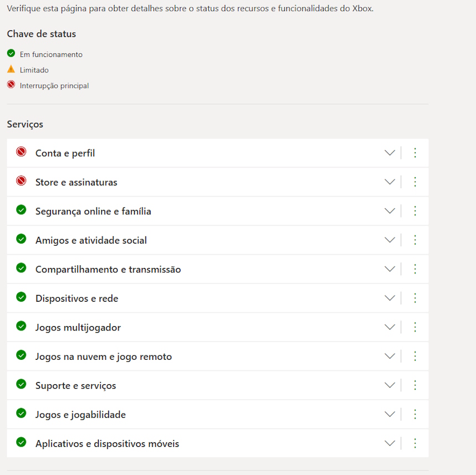This screenshot has width=476, height=475.
Task: Click the green Em funcionamento legend icon
Action: [11, 53]
